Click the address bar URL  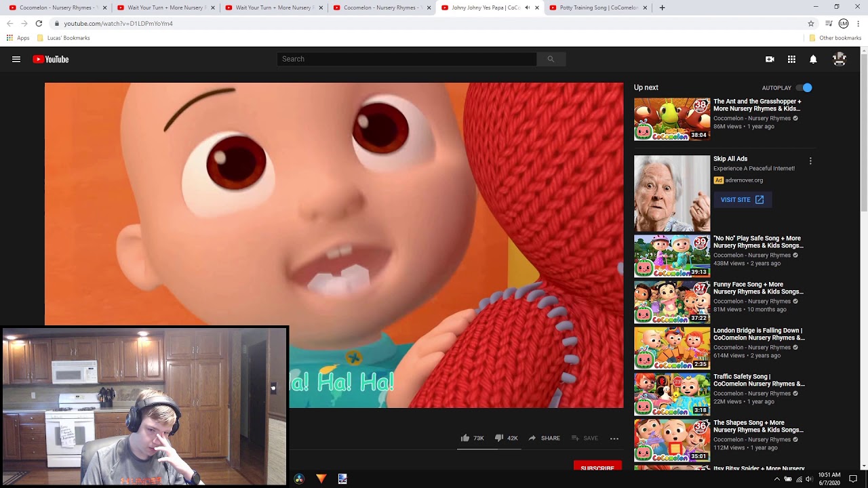pyautogui.click(x=118, y=23)
